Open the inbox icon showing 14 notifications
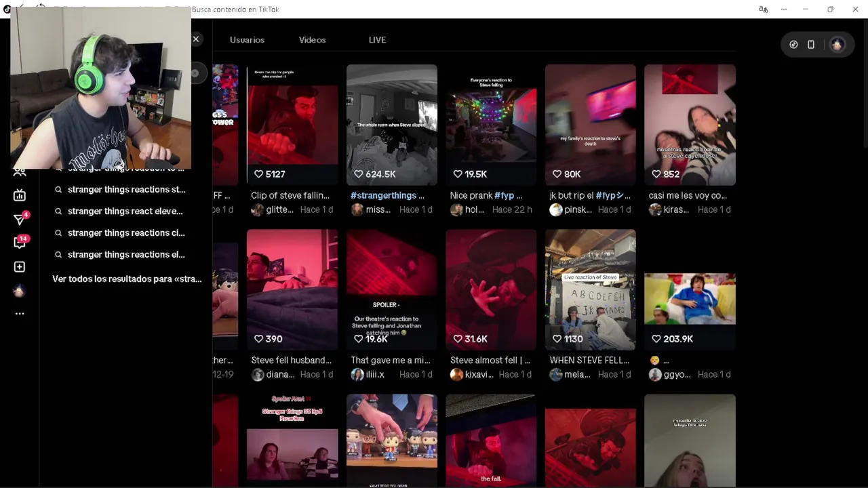 (x=20, y=243)
